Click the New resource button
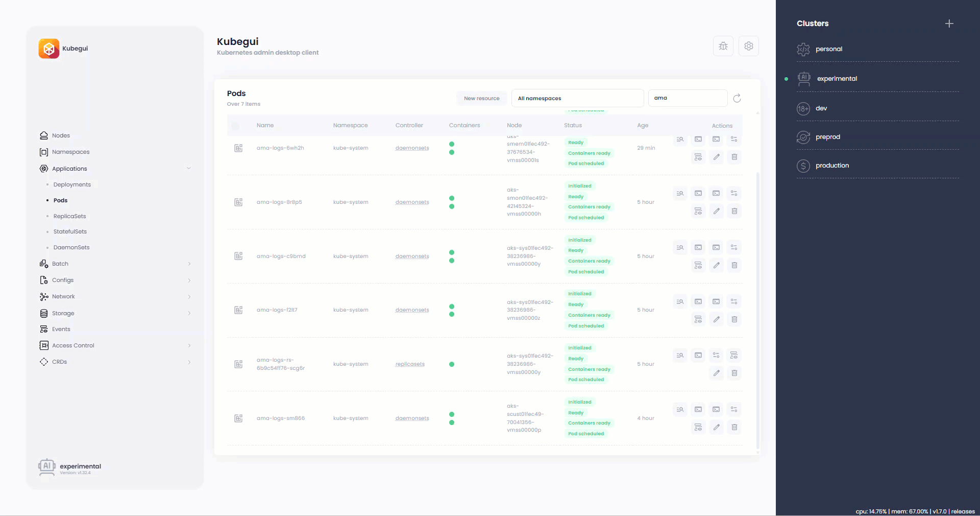Image resolution: width=980 pixels, height=516 pixels. [x=481, y=98]
